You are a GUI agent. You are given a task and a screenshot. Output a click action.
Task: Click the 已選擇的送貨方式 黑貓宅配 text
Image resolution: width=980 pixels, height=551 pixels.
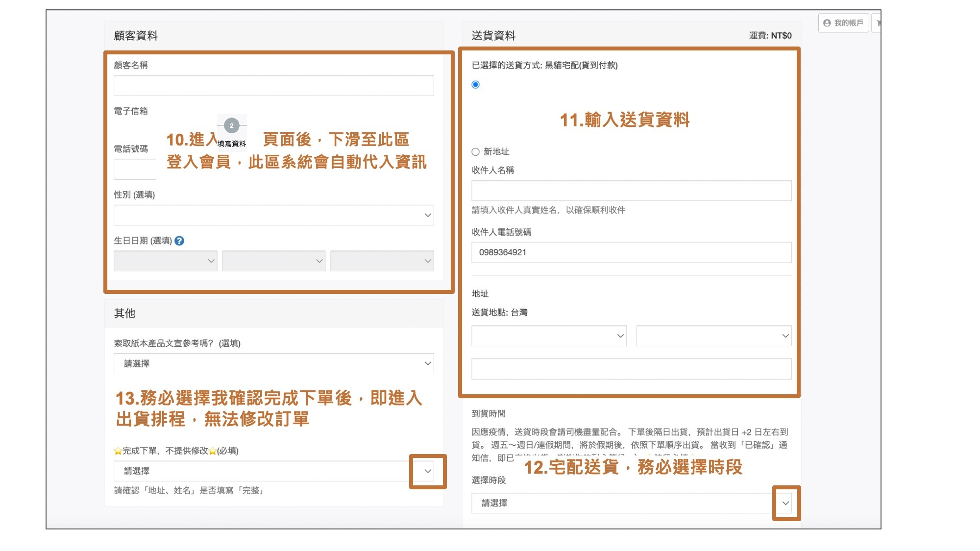(x=544, y=65)
